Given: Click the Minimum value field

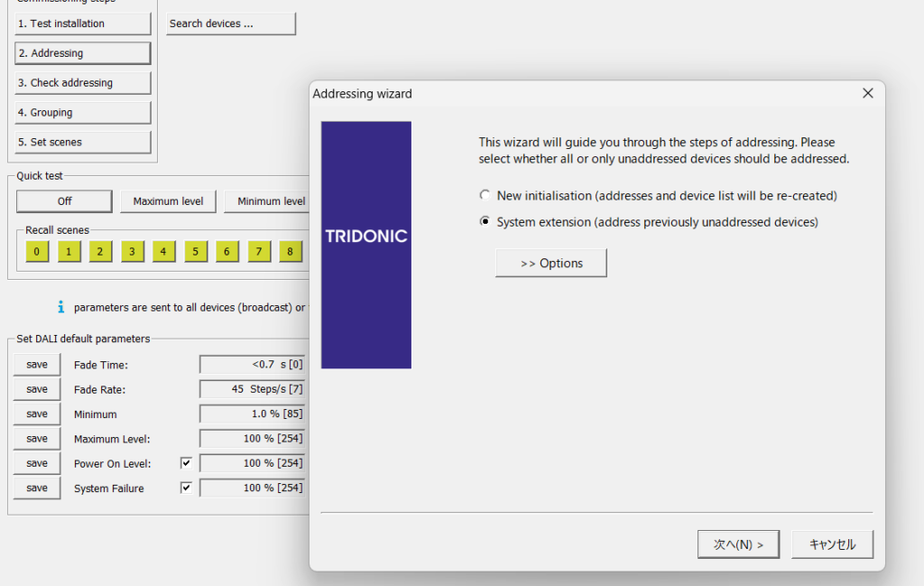Looking at the screenshot, I should pyautogui.click(x=253, y=414).
